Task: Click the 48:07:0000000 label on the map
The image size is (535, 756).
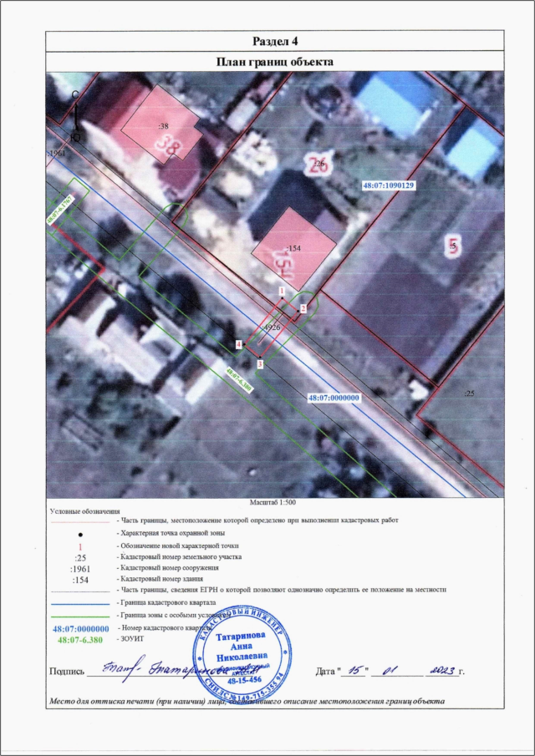Action: point(334,398)
